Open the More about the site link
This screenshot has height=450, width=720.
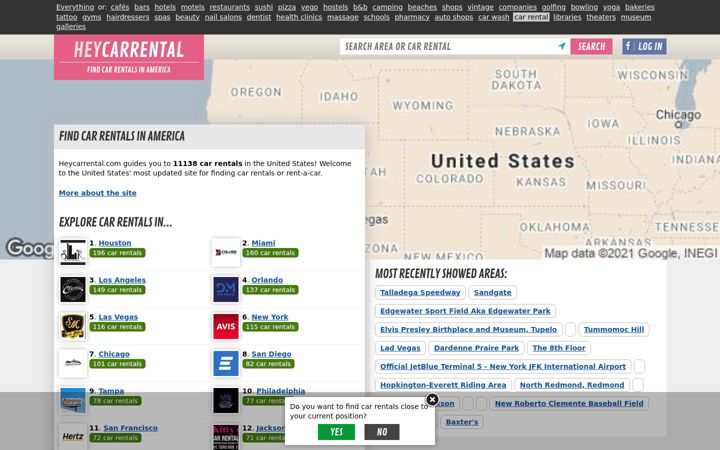[97, 193]
